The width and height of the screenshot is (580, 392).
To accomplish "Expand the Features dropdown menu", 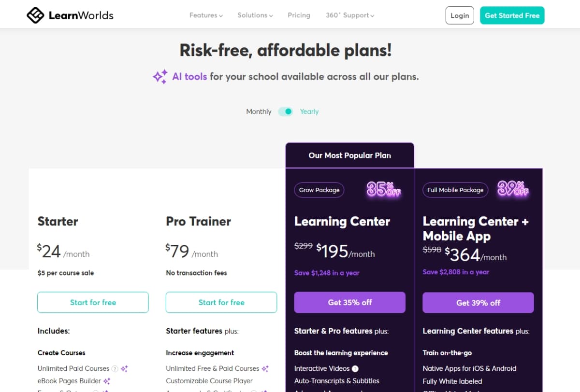I will (206, 15).
